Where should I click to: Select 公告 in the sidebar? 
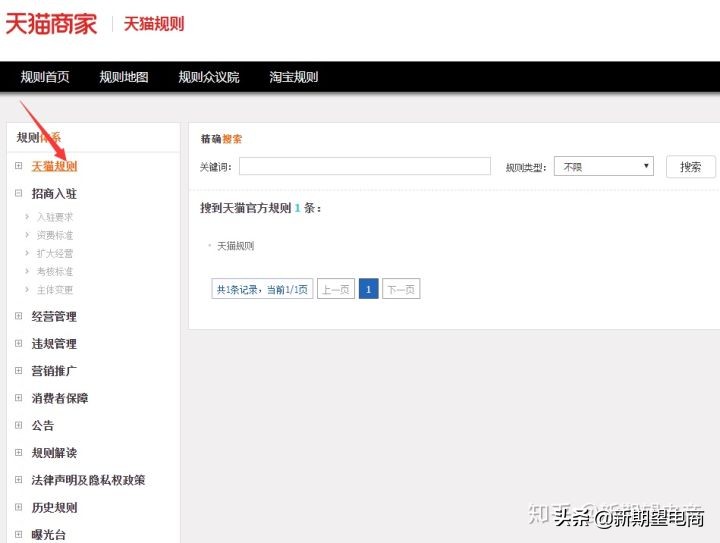43,425
